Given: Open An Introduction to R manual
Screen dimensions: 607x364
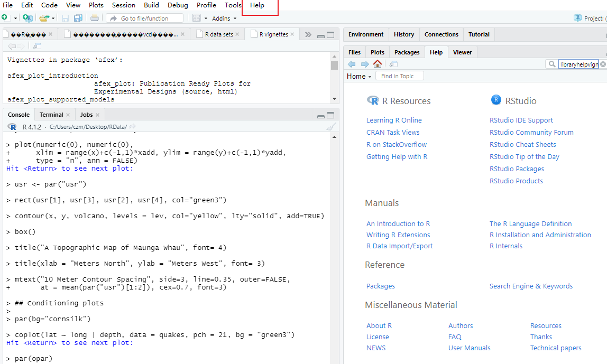Looking at the screenshot, I should [398, 223].
